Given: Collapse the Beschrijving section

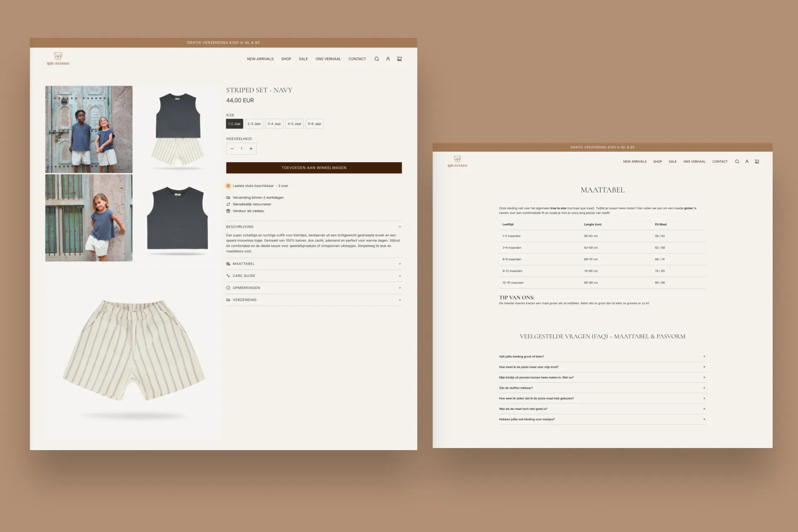Looking at the screenshot, I should 314,227.
